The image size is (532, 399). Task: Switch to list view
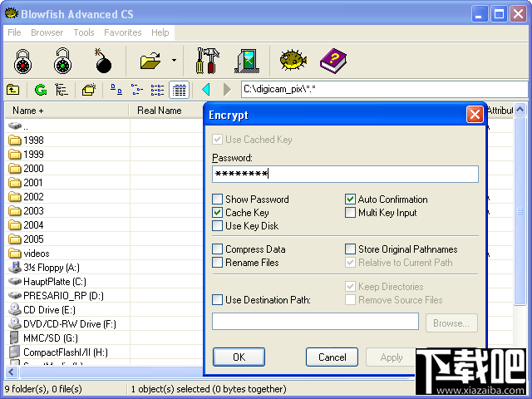[x=157, y=90]
